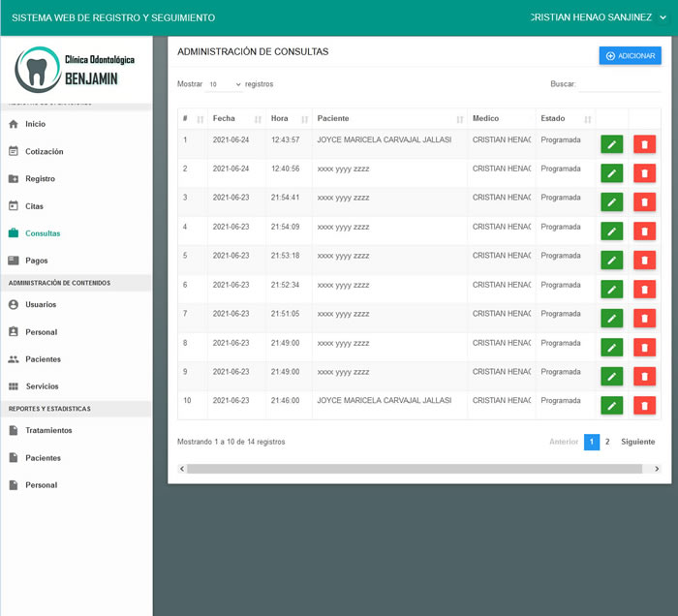This screenshot has height=616, width=678.
Task: Click the Pagos card icon
Action: [14, 261]
